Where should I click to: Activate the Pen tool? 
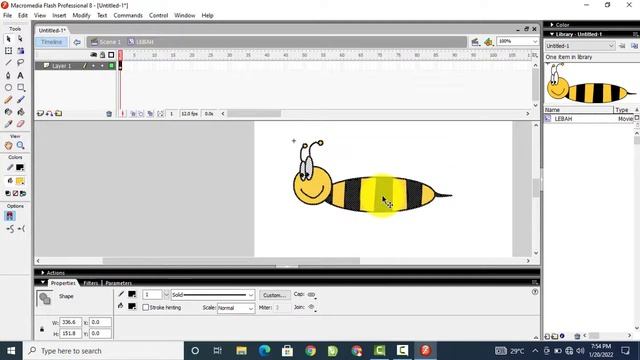[8, 76]
